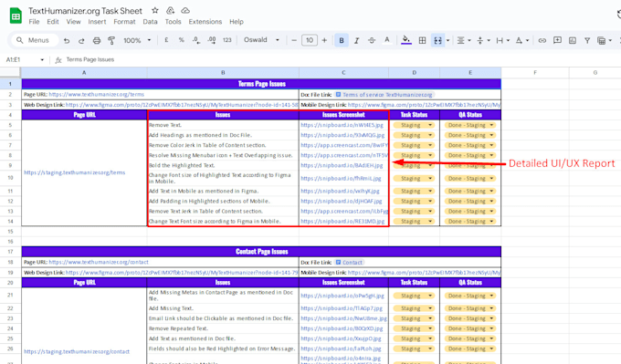The width and height of the screenshot is (621, 364).
Task: Open the Tools menu
Action: pyautogui.click(x=173, y=22)
